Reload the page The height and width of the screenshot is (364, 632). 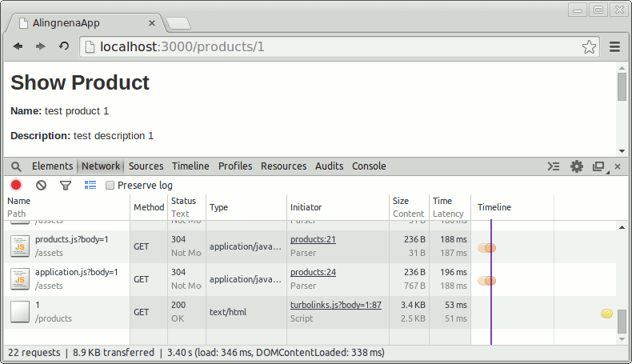[64, 47]
